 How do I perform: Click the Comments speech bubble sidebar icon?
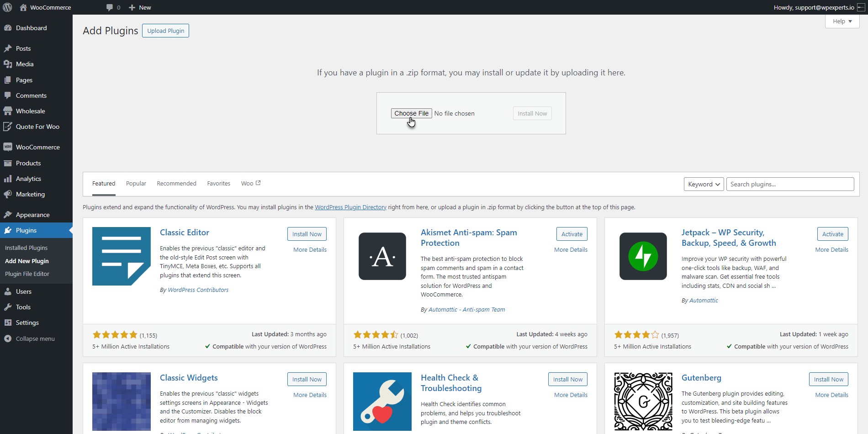[x=8, y=95]
